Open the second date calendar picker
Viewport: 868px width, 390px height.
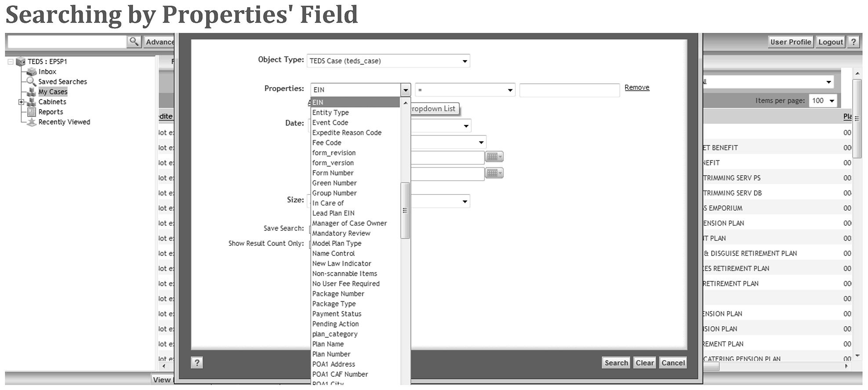pos(494,173)
